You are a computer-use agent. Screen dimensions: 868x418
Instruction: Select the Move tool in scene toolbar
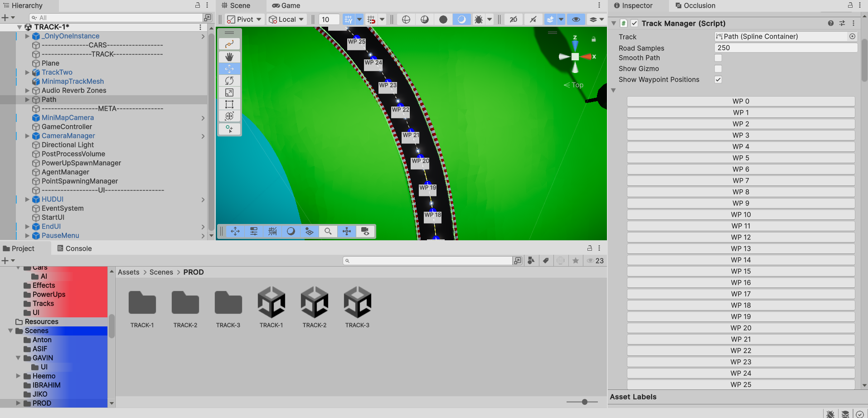[x=229, y=69]
